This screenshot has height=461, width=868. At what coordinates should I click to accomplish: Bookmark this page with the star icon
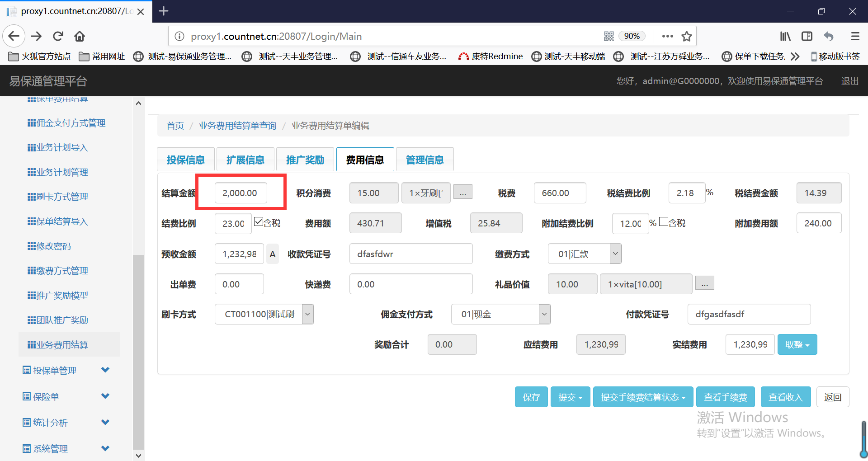(x=687, y=36)
